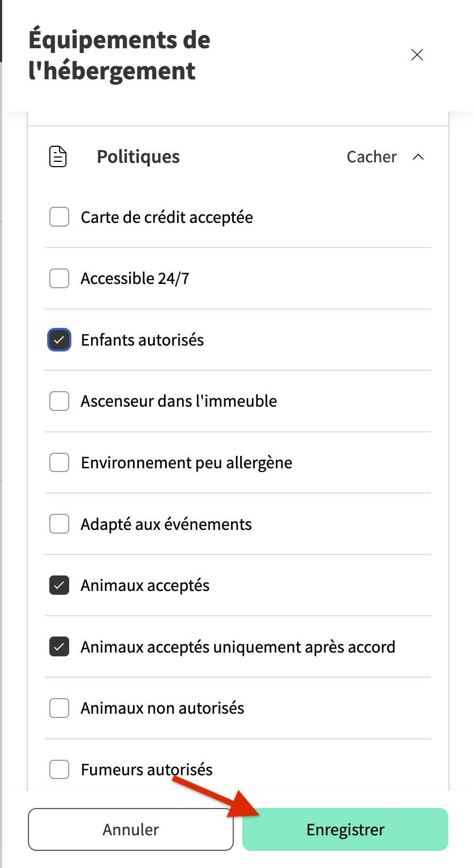Click the Accessible 24/7 label text
The height and width of the screenshot is (868, 474).
point(135,279)
